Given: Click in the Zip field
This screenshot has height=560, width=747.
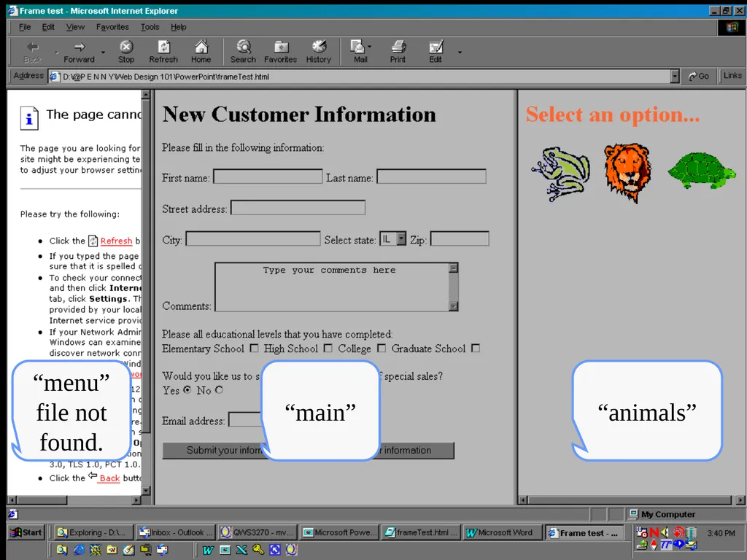Looking at the screenshot, I should coord(460,238).
